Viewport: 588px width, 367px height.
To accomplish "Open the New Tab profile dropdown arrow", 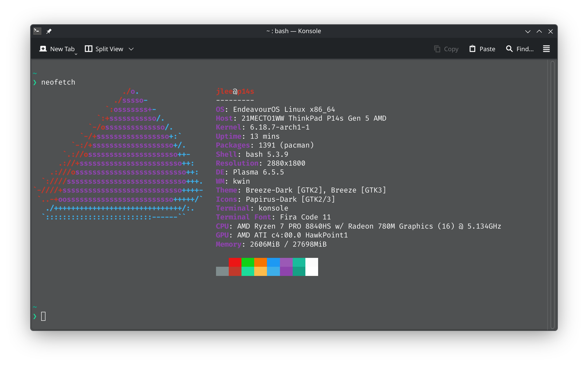I will point(76,54).
